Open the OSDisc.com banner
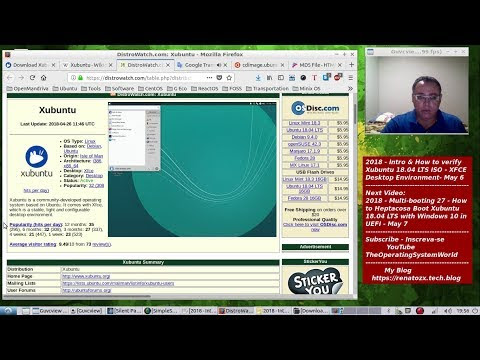This screenshot has width=480, height=360. [x=315, y=108]
